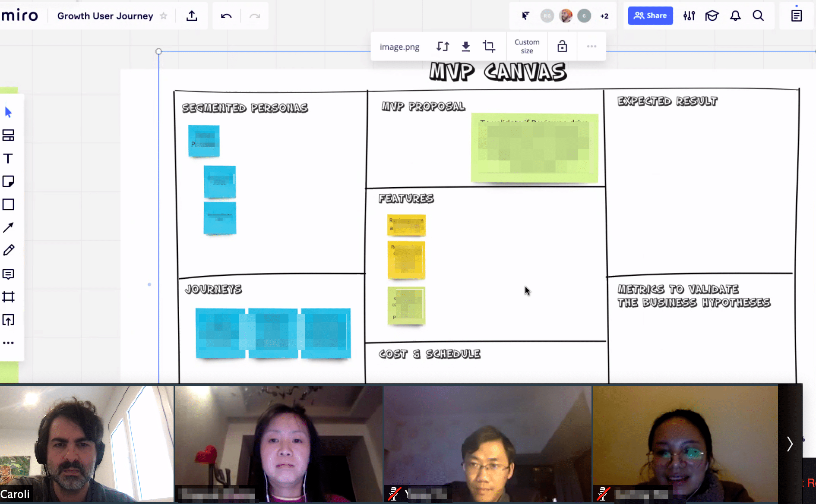816x504 pixels.
Task: Open the templates tool
Action: [8, 135]
